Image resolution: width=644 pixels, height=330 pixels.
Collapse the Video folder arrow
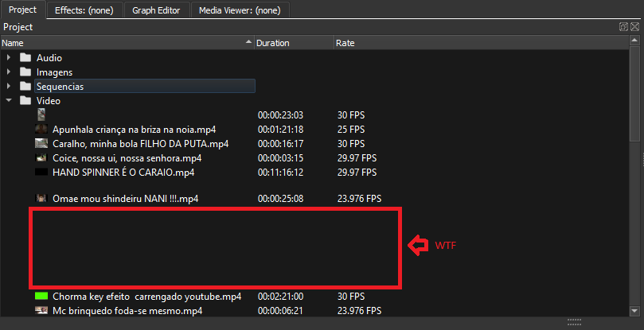[x=9, y=100]
